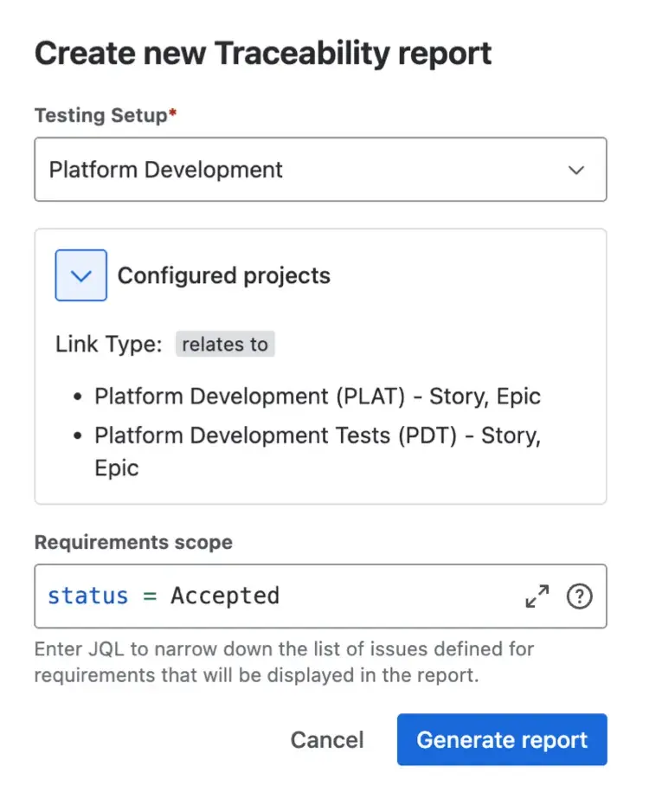Click the Create new Traceability report title
Viewport: 649px width, 812px height.
pyautogui.click(x=262, y=53)
